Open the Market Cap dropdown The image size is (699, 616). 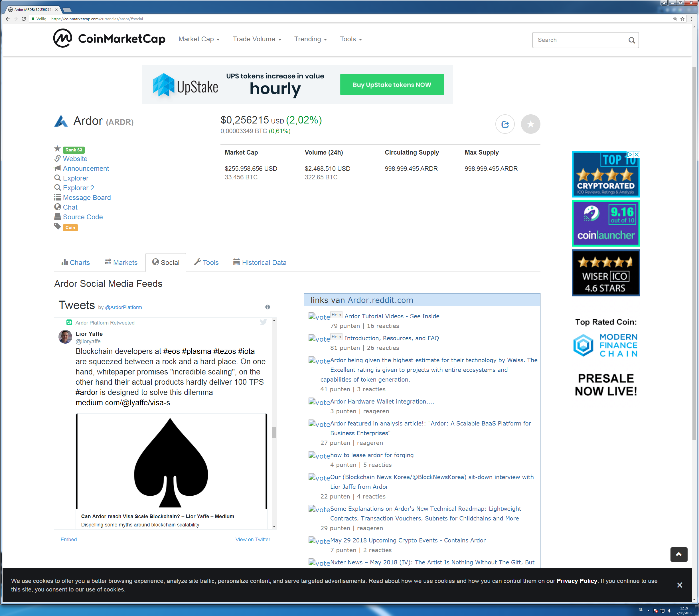coord(199,39)
